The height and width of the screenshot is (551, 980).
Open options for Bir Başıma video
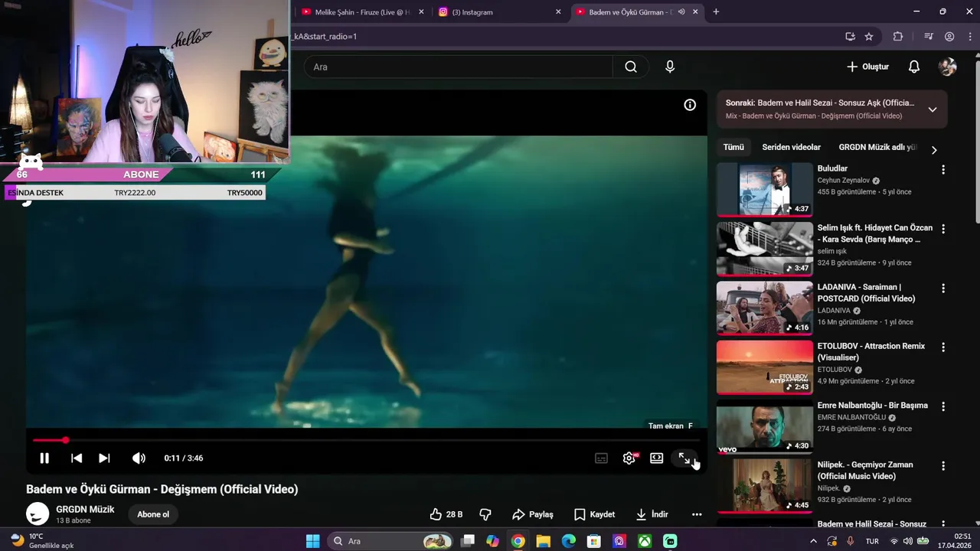tap(943, 406)
